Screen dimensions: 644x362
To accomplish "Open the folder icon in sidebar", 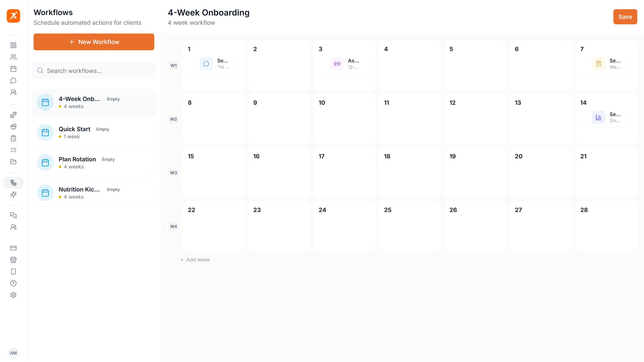I will [x=13, y=162].
